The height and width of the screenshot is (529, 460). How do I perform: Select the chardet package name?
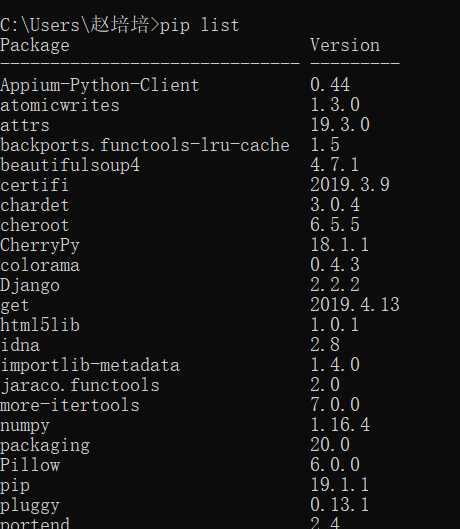(x=35, y=205)
